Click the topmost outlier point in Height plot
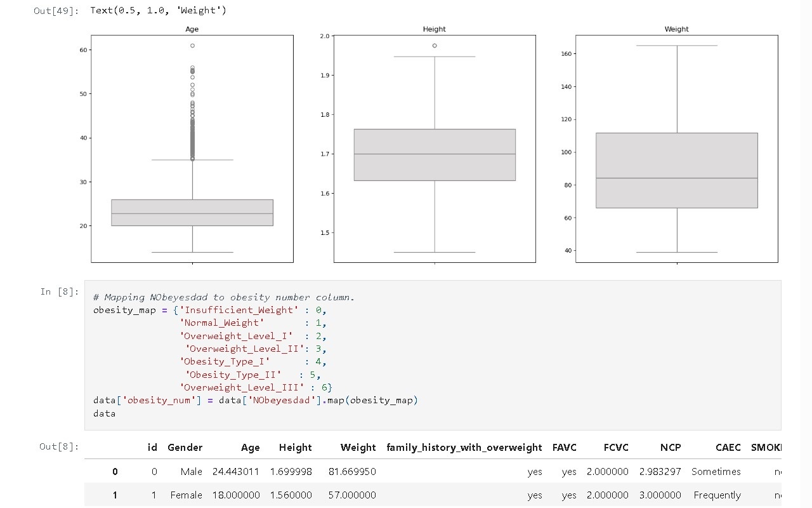This screenshot has width=812, height=508. click(435, 46)
